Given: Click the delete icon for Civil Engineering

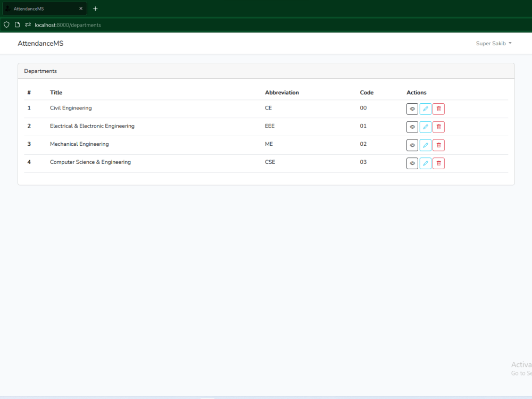Looking at the screenshot, I should pyautogui.click(x=438, y=109).
